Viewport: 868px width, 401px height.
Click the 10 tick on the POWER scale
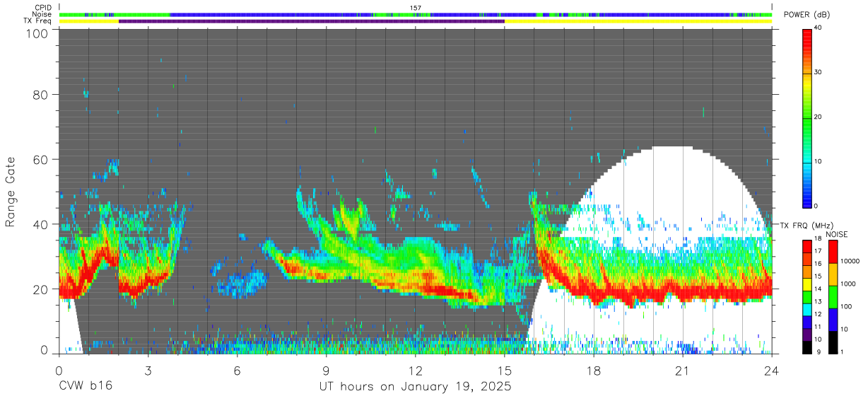(819, 161)
